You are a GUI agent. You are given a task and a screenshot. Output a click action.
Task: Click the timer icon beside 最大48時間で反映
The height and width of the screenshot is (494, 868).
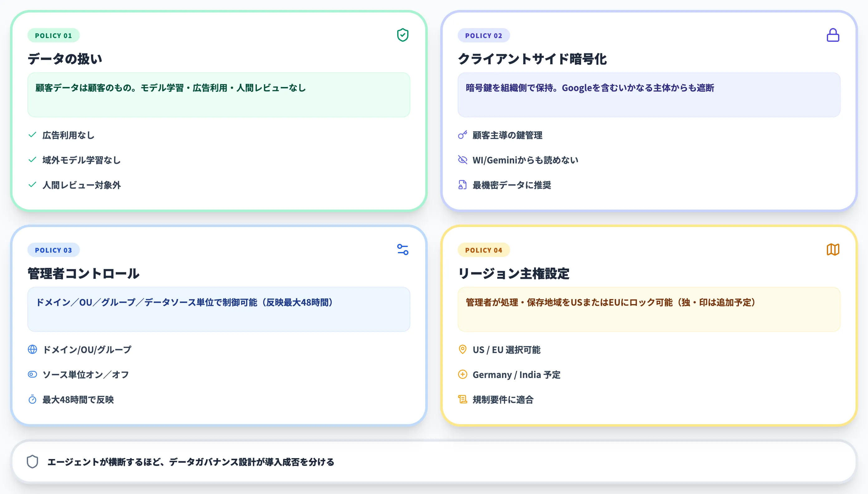coord(32,400)
